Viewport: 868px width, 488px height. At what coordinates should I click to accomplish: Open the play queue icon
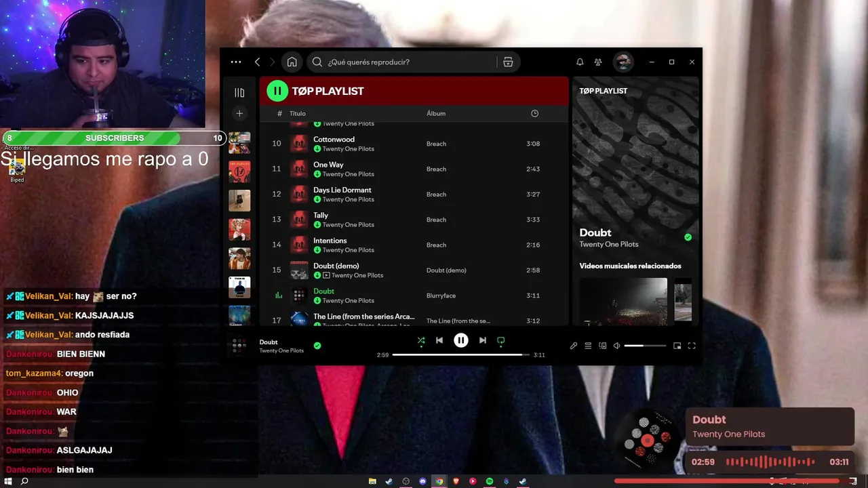[588, 346]
